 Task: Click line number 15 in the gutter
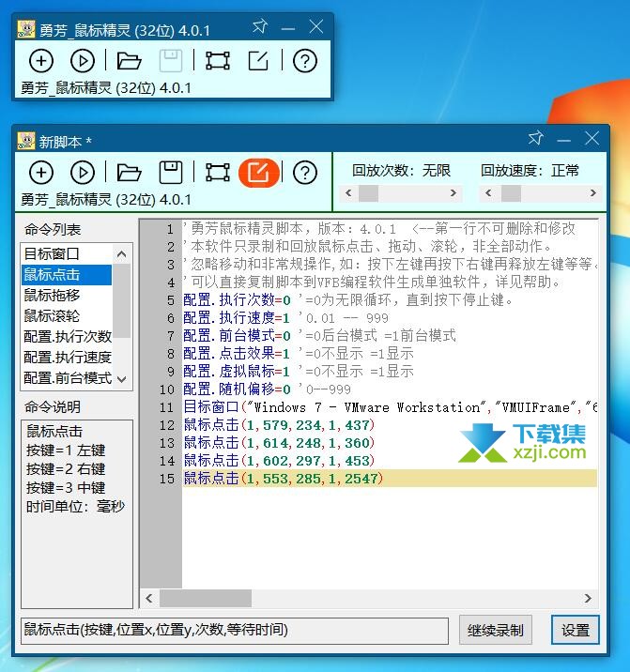click(x=167, y=479)
